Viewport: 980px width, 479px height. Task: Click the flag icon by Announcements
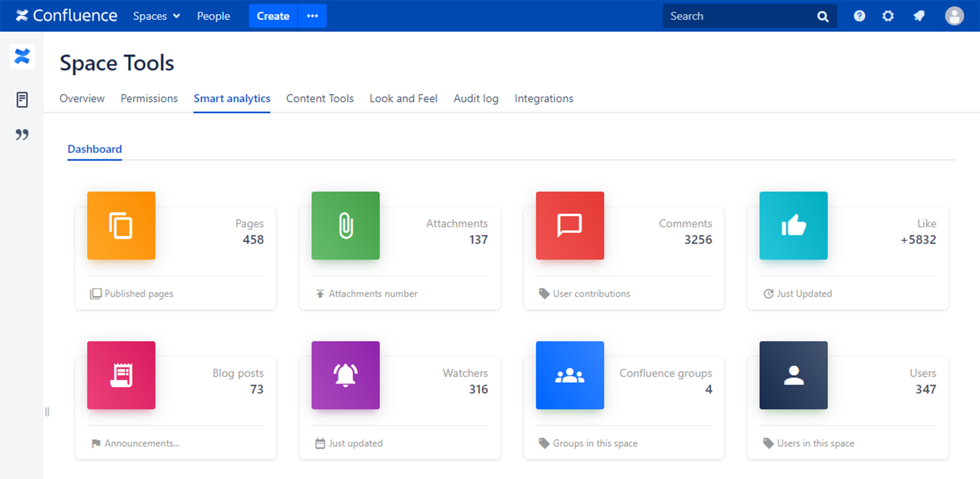click(96, 443)
